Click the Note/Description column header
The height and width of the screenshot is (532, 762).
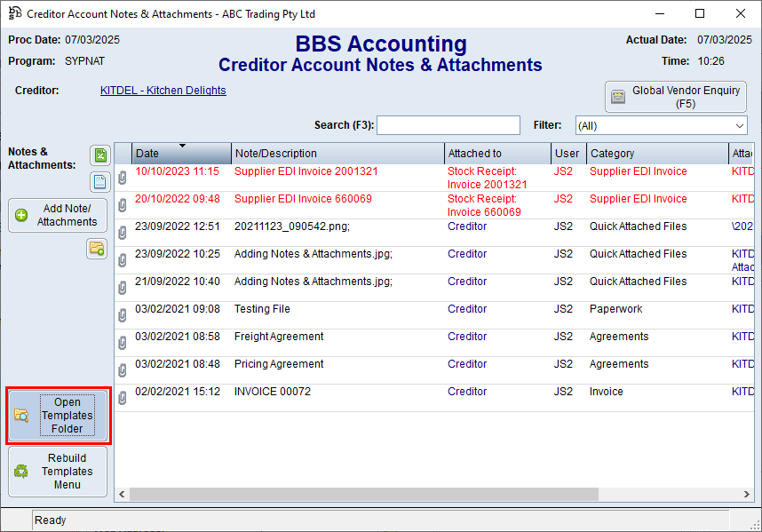pyautogui.click(x=337, y=154)
